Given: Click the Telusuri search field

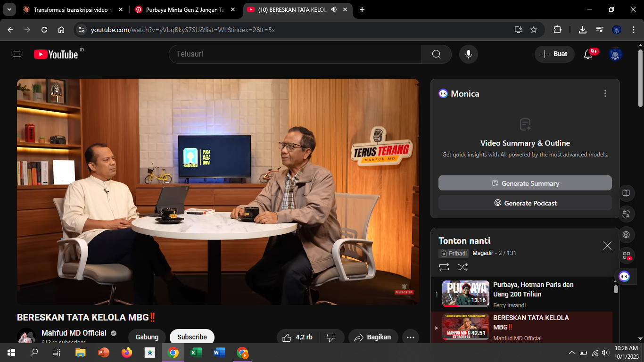Looking at the screenshot, I should [295, 54].
